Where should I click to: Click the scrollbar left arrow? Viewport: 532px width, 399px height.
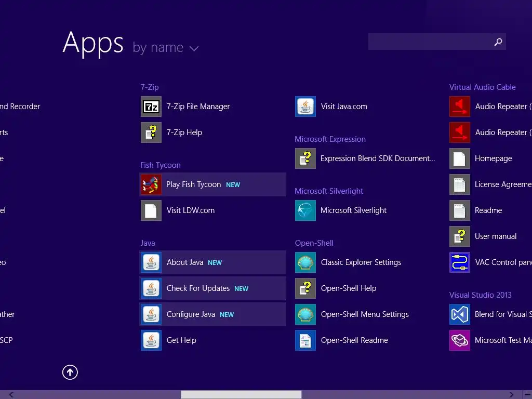[11, 395]
